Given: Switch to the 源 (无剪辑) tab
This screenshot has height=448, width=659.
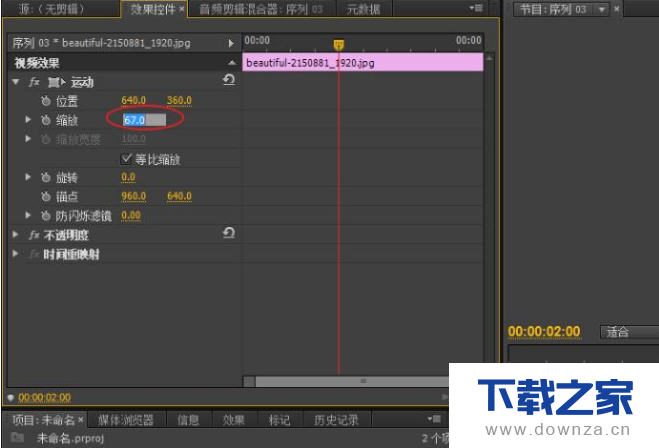Looking at the screenshot, I should 51,8.
